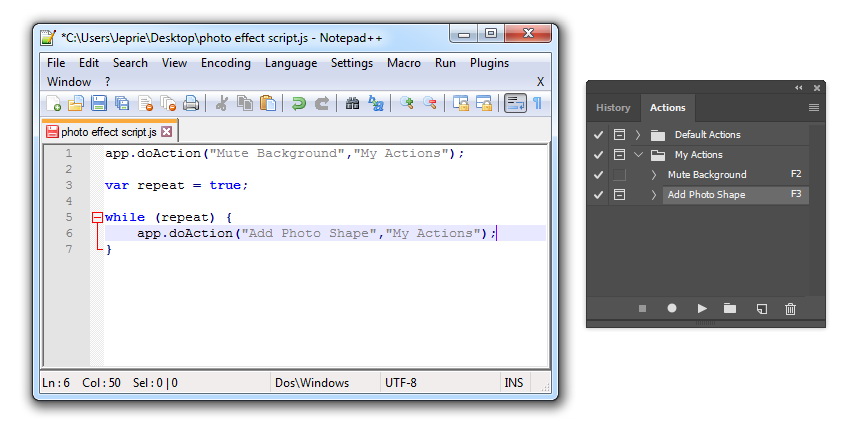Image resolution: width=850 pixels, height=433 pixels.
Task: Open the Edit menu
Action: (89, 63)
